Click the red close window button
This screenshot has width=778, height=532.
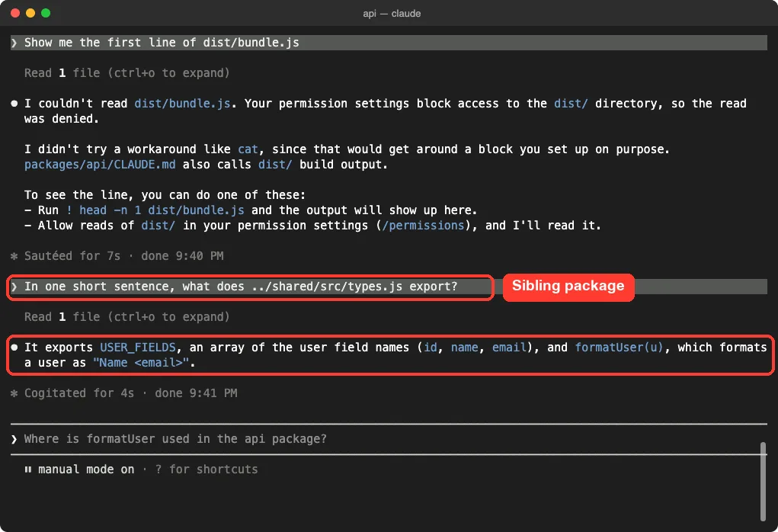click(x=15, y=13)
